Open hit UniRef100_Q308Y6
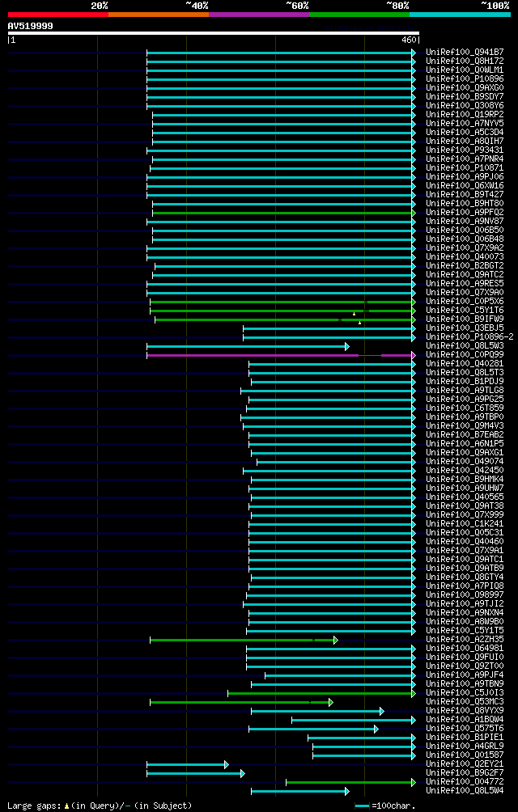This screenshot has height=812, width=518. click(465, 106)
